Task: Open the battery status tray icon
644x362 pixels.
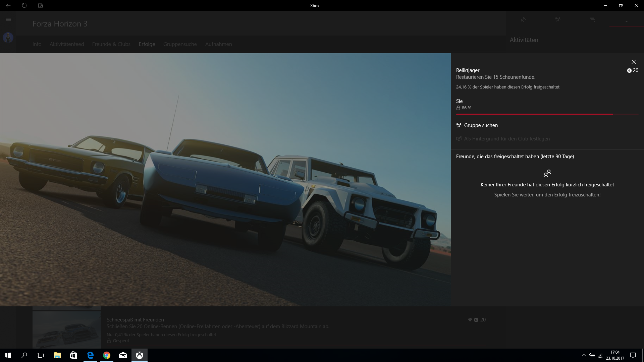Action: coord(592,355)
